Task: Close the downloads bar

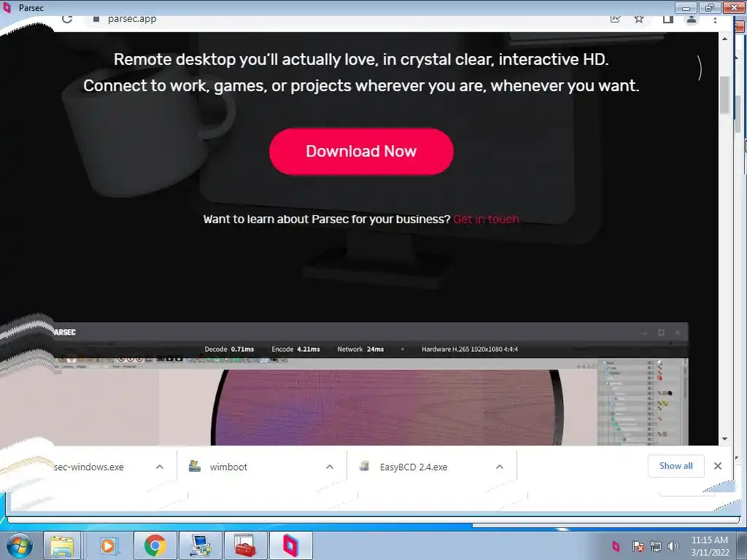Action: coord(718,466)
